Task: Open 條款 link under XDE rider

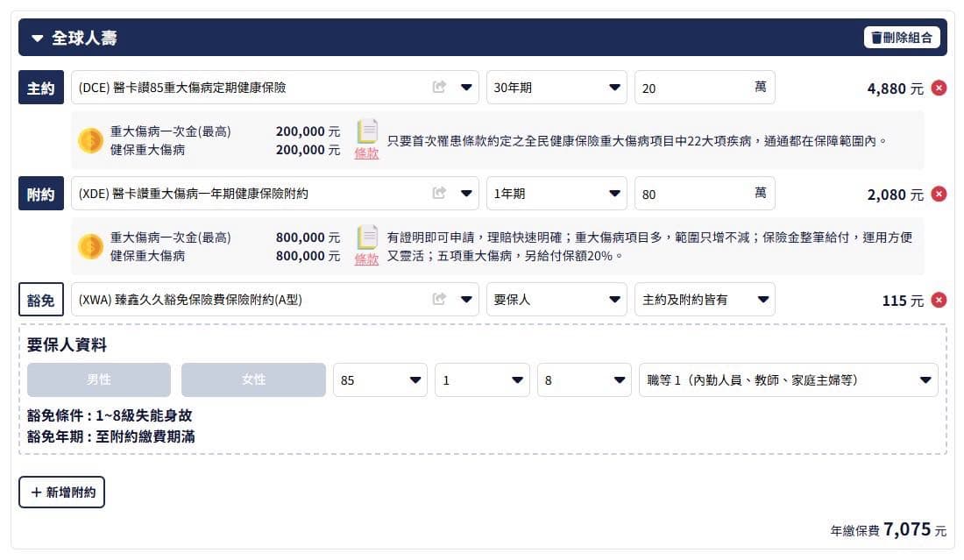Action: (x=366, y=259)
